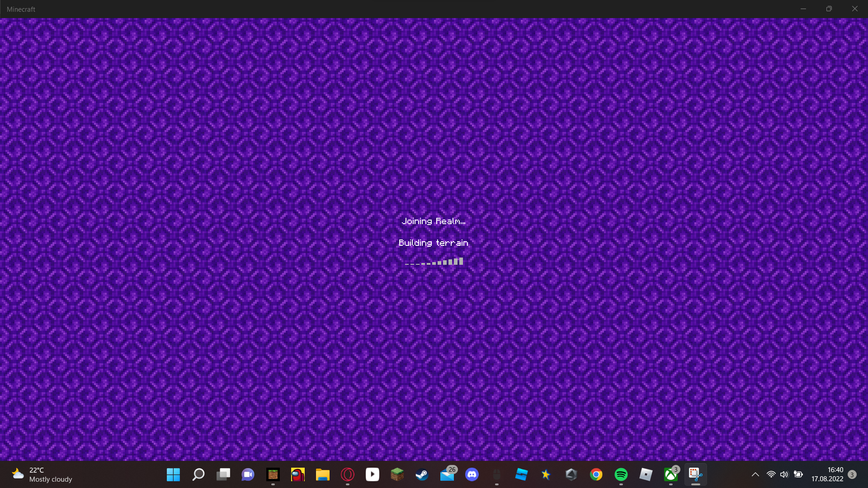This screenshot has width=868, height=488.
Task: Switch to Snipping Tool on the taskbar
Action: [x=695, y=474]
